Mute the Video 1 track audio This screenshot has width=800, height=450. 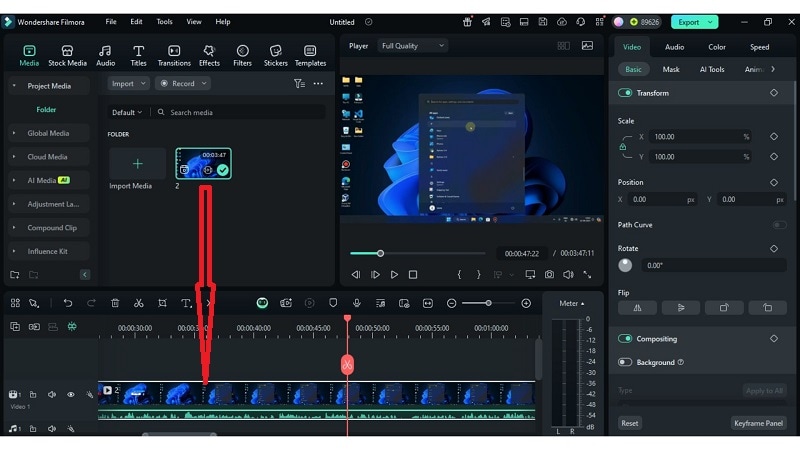[52, 394]
